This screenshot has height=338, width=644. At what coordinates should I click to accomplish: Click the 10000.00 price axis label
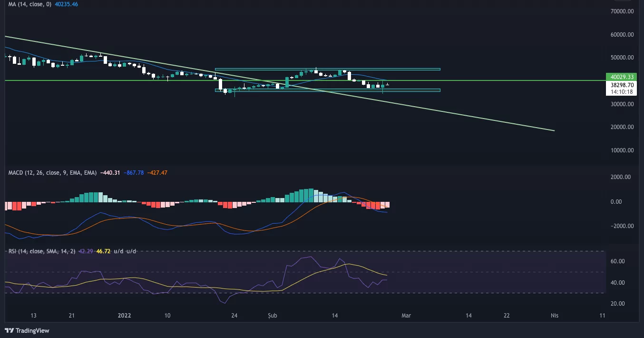tap(622, 150)
